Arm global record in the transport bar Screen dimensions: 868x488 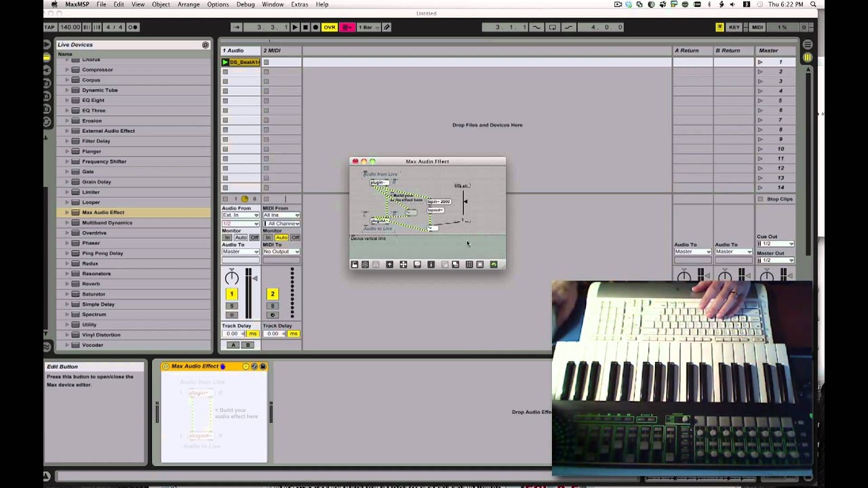point(315,27)
